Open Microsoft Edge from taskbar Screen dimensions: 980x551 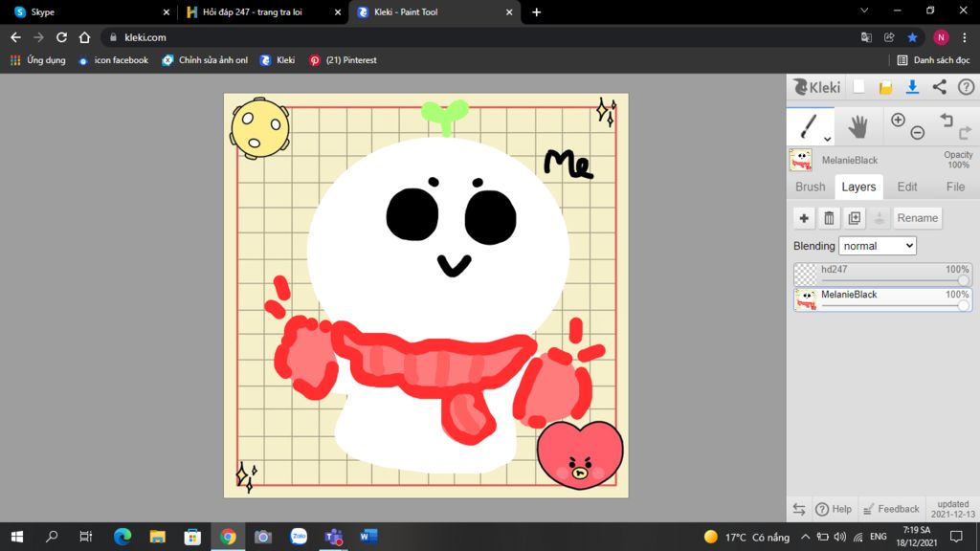[x=122, y=537]
